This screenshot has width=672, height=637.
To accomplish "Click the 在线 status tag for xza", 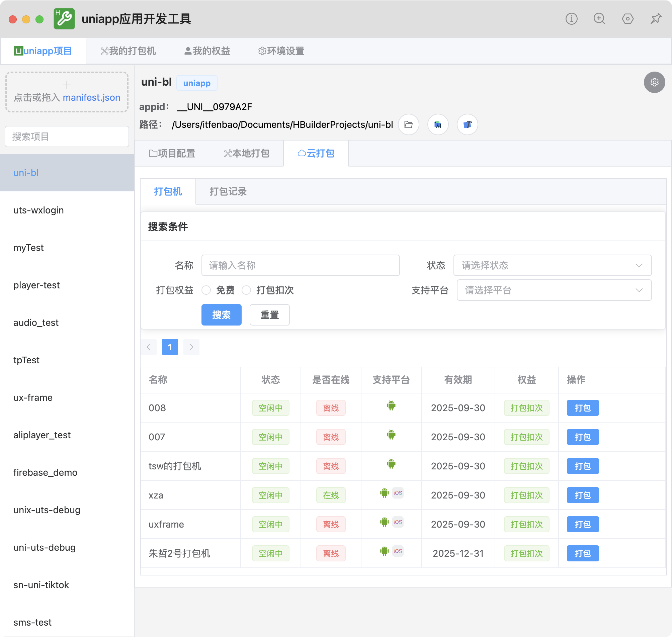I will [x=331, y=495].
